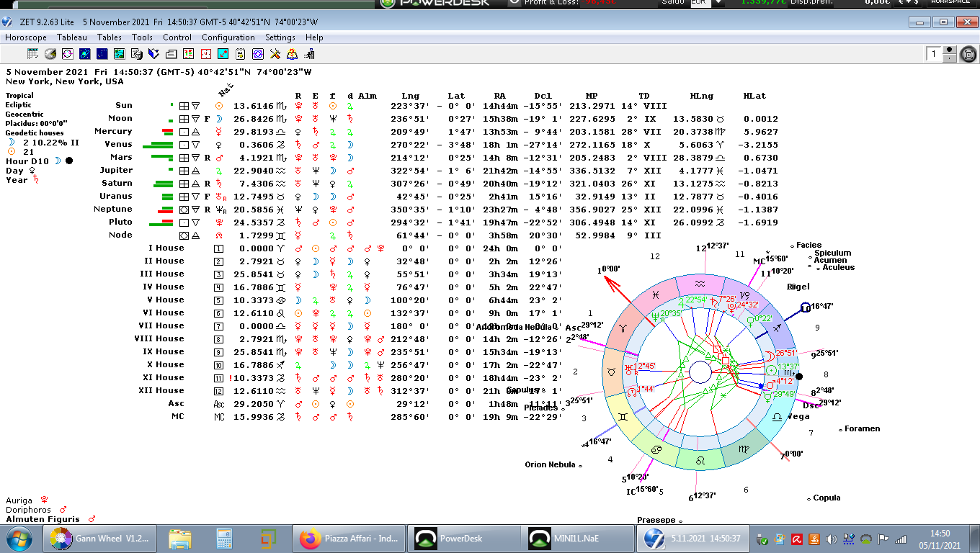The height and width of the screenshot is (553, 980).
Task: Click the Geocentric setting text
Action: point(24,114)
